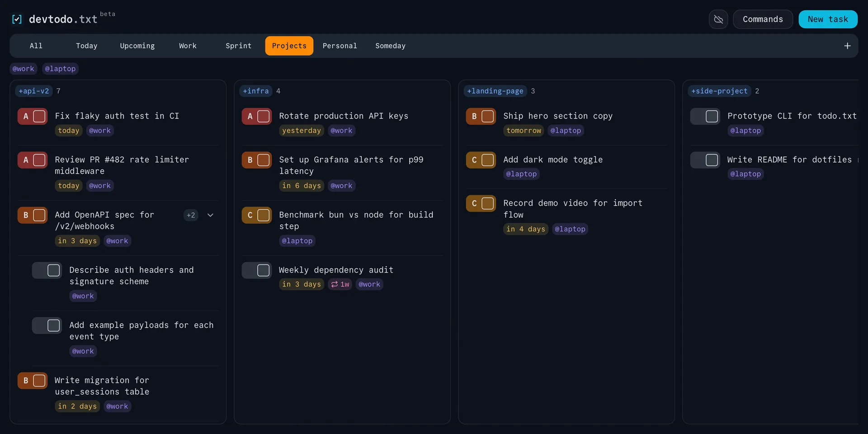
Task: Click the in 2 days due tag
Action: [x=77, y=406]
